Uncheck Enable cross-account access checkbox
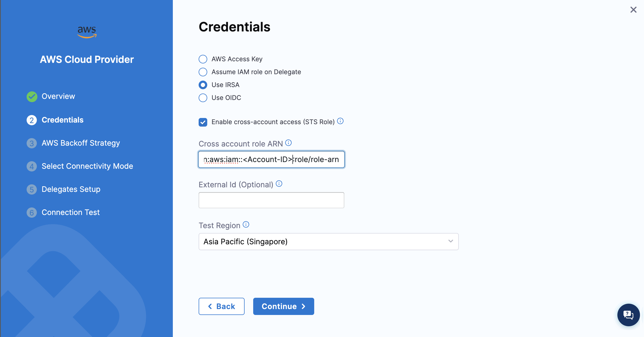The width and height of the screenshot is (644, 337). pyautogui.click(x=203, y=122)
